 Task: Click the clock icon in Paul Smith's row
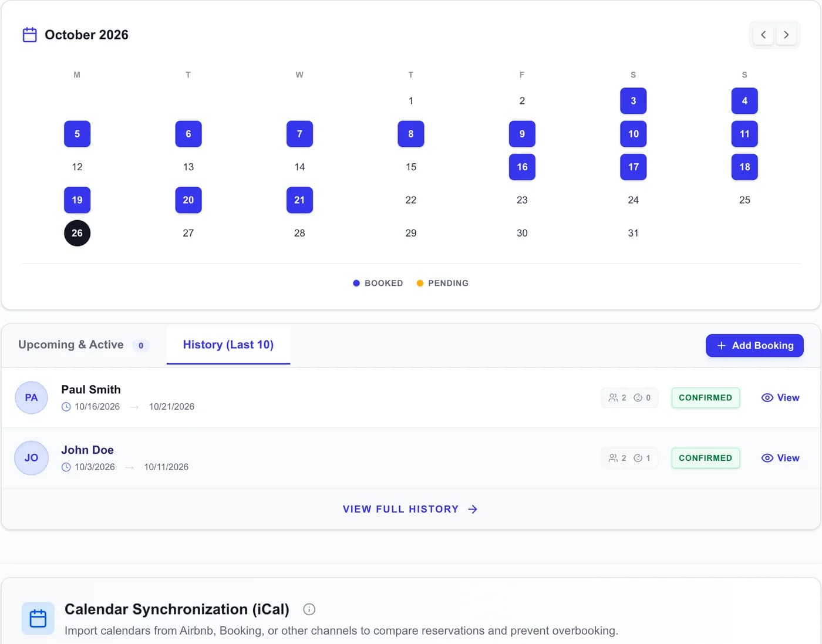[66, 407]
